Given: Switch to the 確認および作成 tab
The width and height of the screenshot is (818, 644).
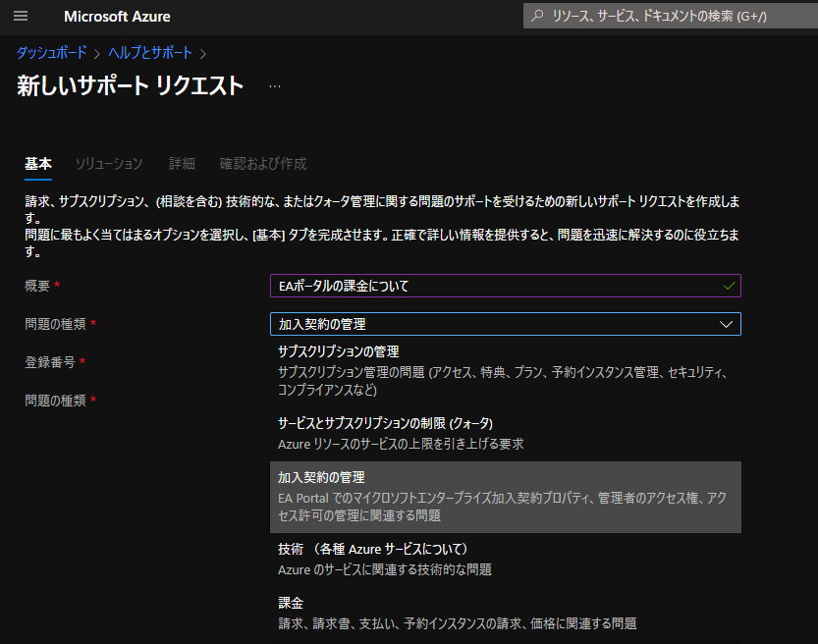Looking at the screenshot, I should [x=263, y=164].
